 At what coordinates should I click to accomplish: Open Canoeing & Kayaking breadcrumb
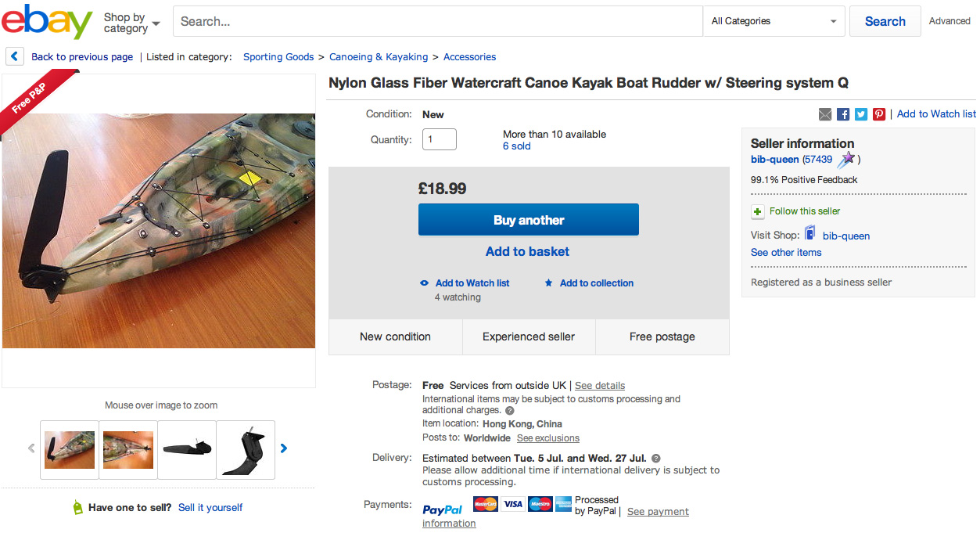coord(379,57)
